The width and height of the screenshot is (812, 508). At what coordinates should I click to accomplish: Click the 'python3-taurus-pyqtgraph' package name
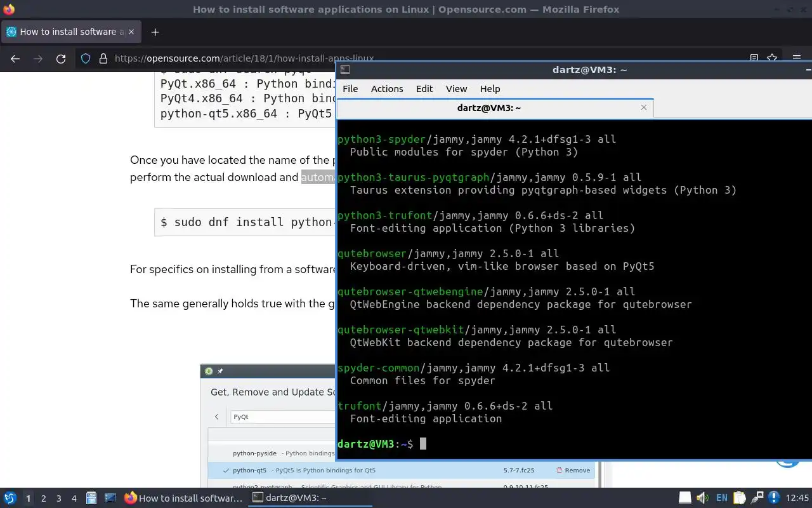pos(413,177)
